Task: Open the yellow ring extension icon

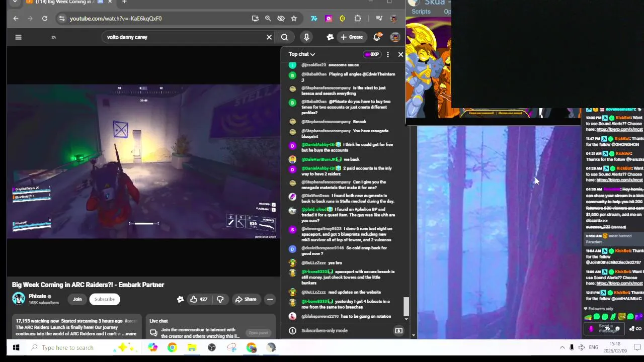Action: [343, 19]
